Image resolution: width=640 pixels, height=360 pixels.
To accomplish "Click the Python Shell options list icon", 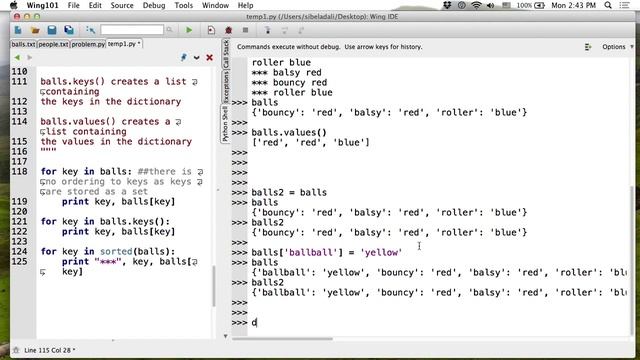I will (588, 47).
